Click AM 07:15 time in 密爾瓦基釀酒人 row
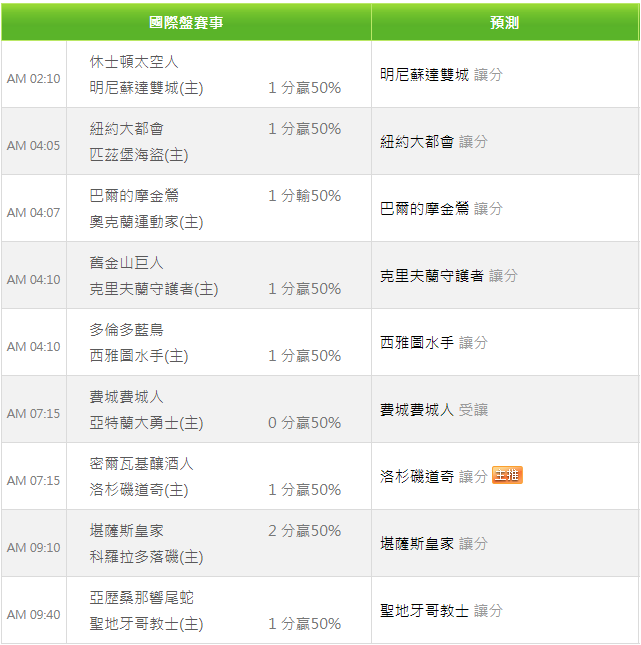The height and width of the screenshot is (645, 641). click(x=33, y=480)
